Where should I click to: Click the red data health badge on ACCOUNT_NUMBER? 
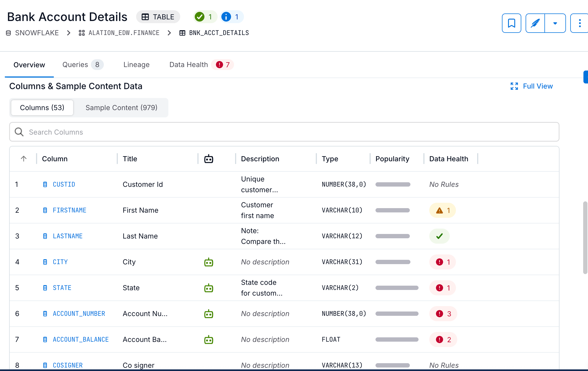443,313
